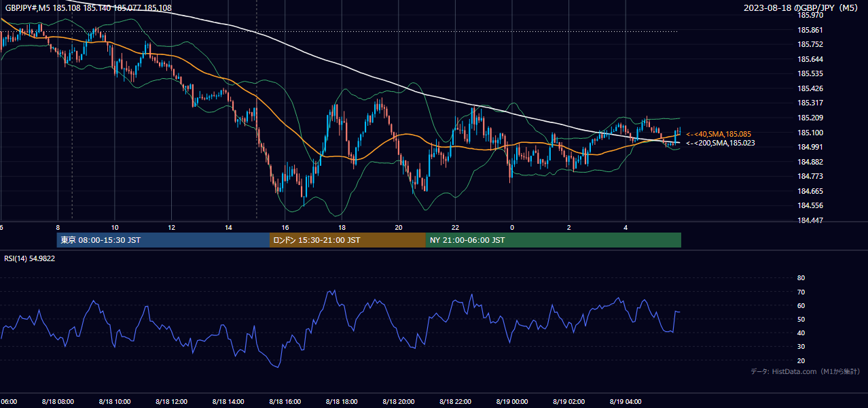This screenshot has height=408, width=868.
Task: Click the orange '<-<40,SMA,185.085' label
Action: [718, 134]
